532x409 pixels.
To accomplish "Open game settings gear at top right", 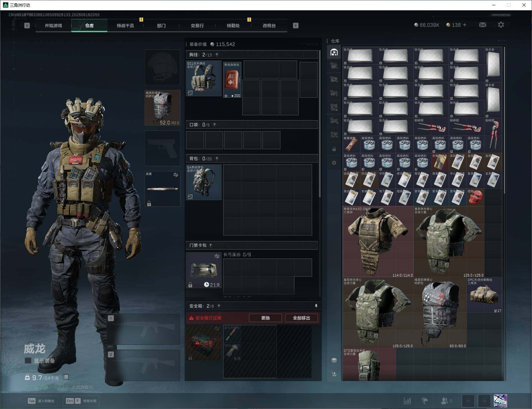I will [501, 25].
